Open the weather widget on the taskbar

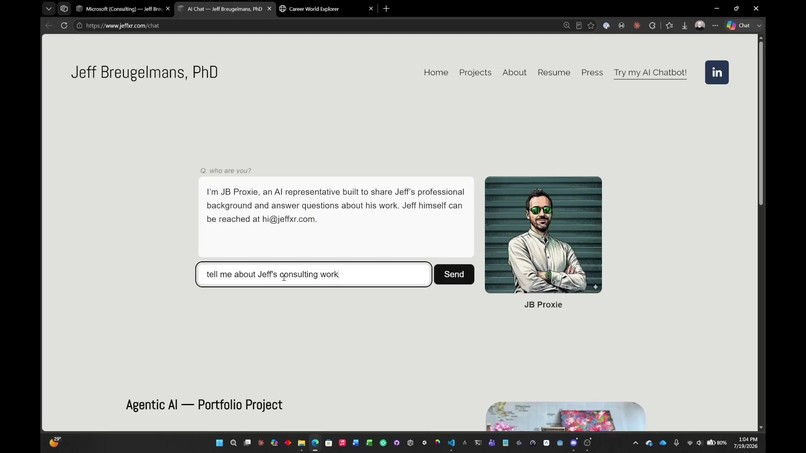(55, 442)
